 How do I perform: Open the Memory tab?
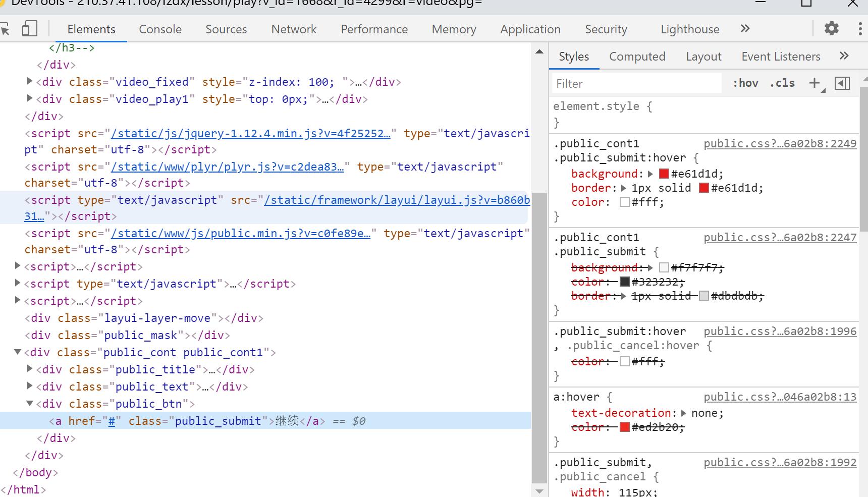click(454, 29)
